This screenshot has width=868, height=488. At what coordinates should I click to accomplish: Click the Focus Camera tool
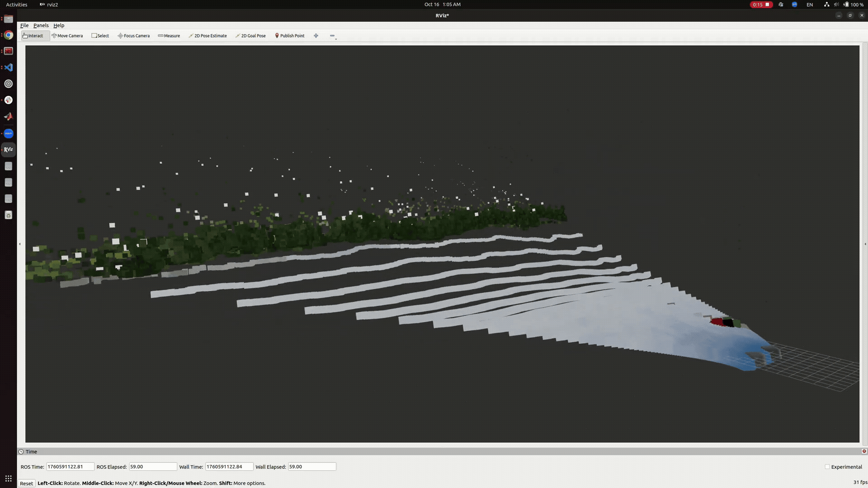[x=134, y=36]
